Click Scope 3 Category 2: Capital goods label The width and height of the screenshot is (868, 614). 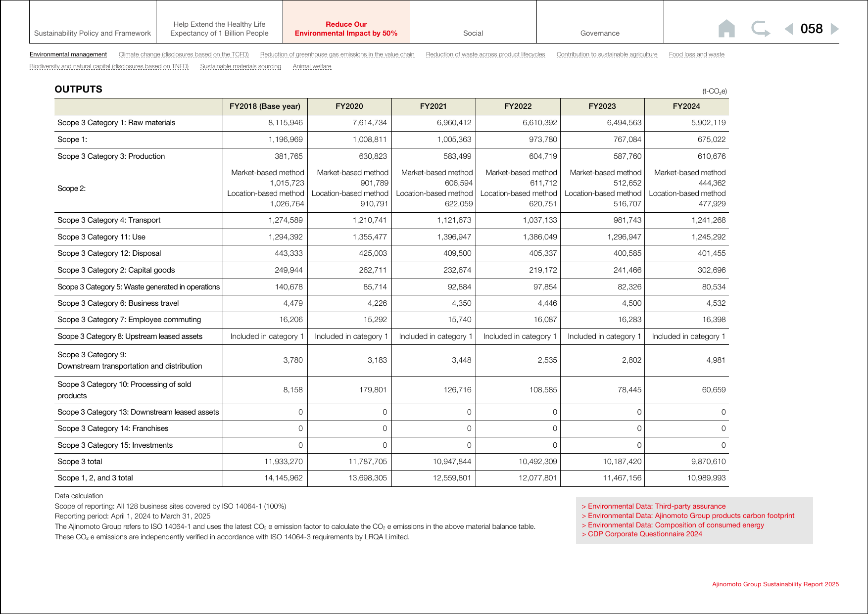(x=116, y=270)
